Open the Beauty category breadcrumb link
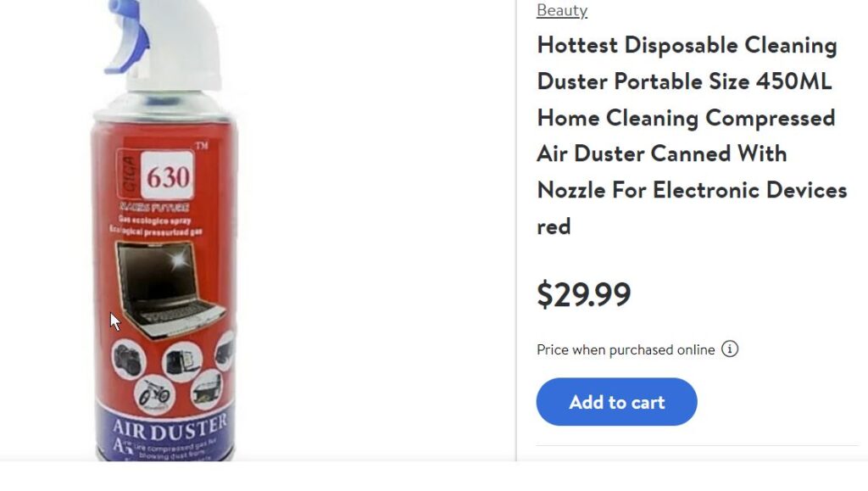Image resolution: width=868 pixels, height=491 pixels. pos(562,10)
